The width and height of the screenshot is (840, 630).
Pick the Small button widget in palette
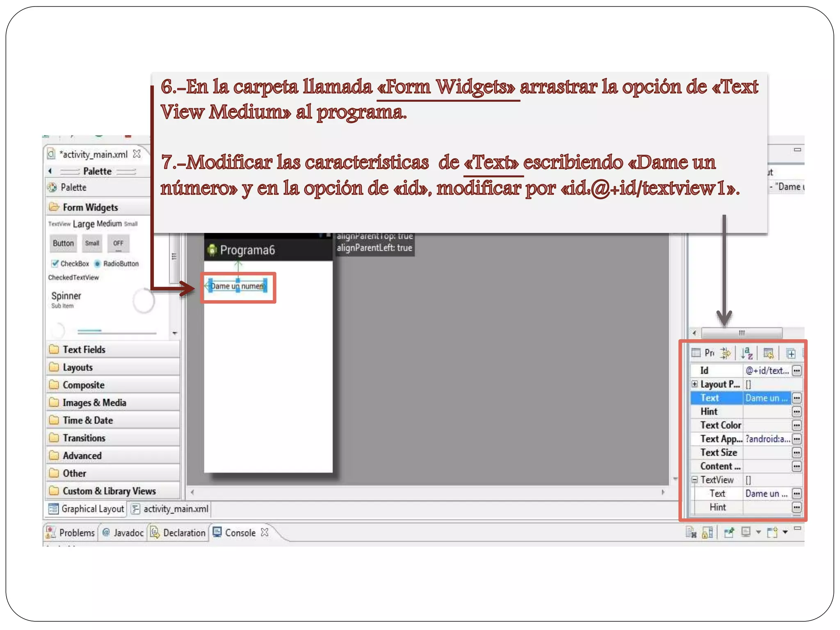point(92,243)
